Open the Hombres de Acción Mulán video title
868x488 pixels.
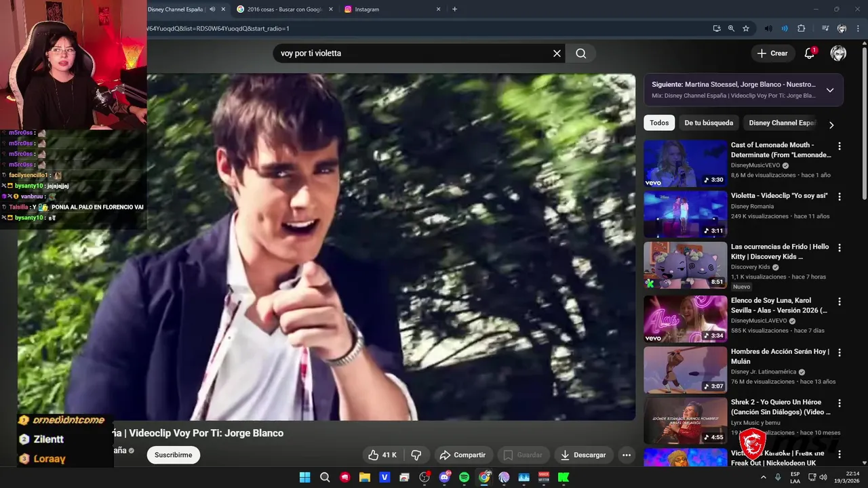point(780,357)
